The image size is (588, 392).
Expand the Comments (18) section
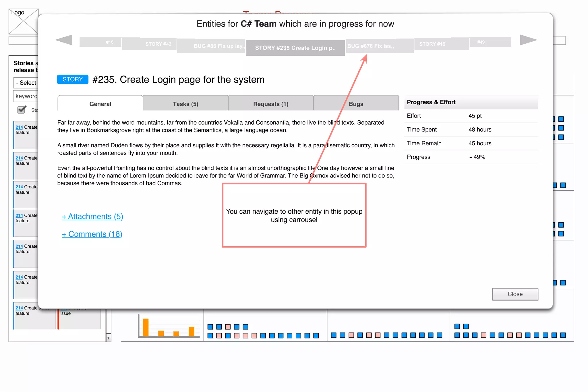click(92, 234)
